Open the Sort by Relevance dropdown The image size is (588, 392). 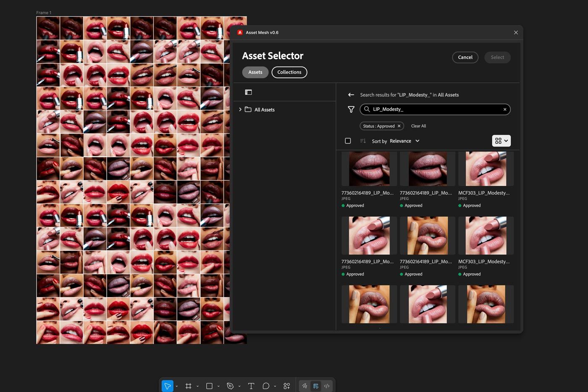pyautogui.click(x=404, y=141)
